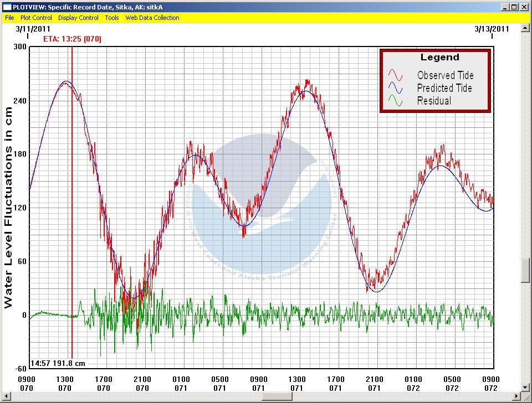
Task: Click the vertical scrollbar thumb
Action: (526, 270)
